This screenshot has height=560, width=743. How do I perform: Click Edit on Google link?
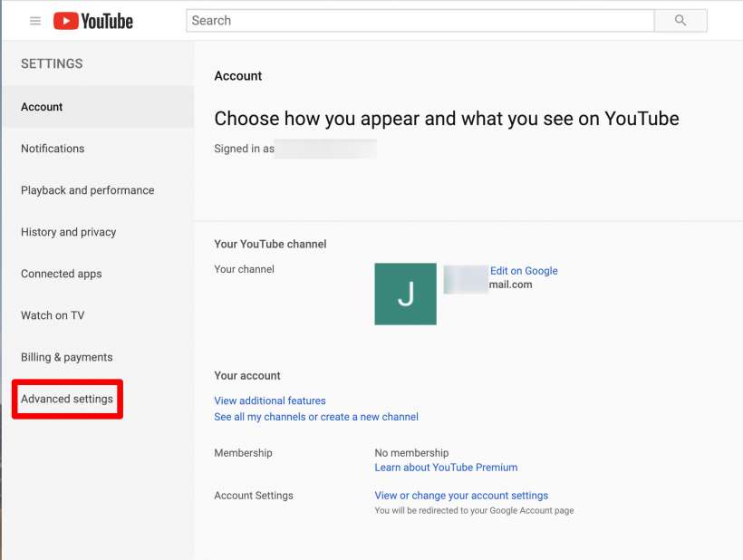tap(524, 271)
